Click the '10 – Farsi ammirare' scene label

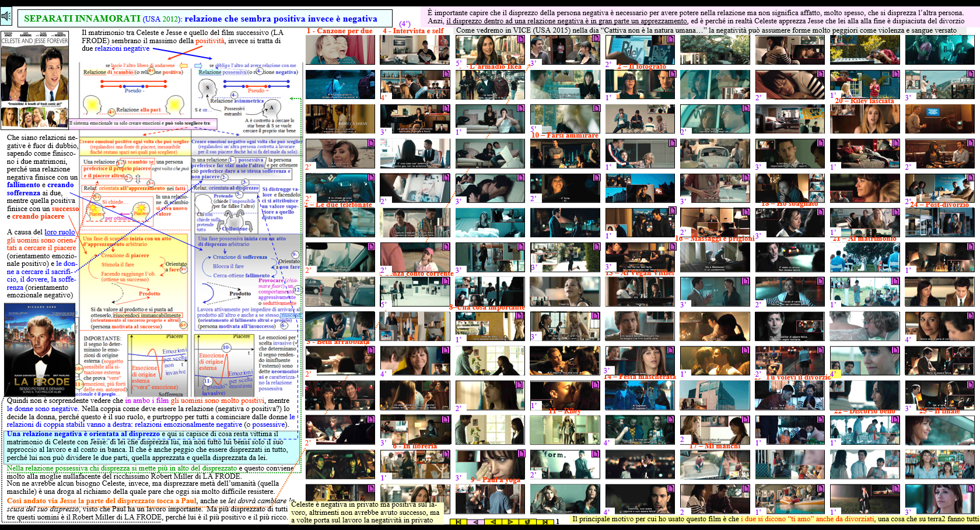[564, 135]
